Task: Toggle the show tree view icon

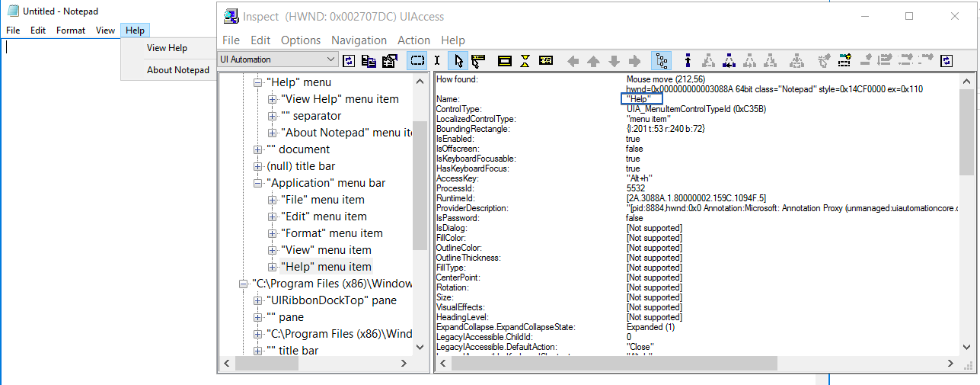Action: pos(661,59)
